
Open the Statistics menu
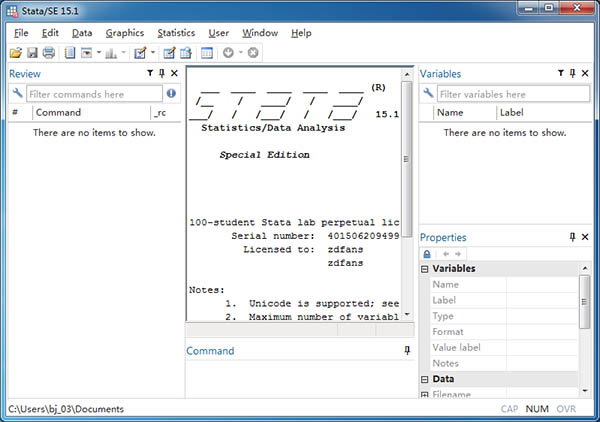pos(176,33)
